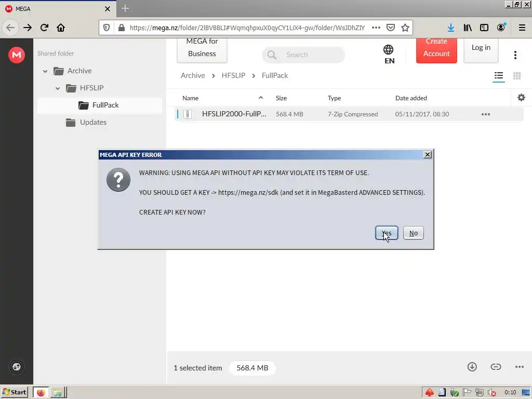Click 568.4 MB size badge in bottom bar
The image size is (532, 399).
[252, 368]
